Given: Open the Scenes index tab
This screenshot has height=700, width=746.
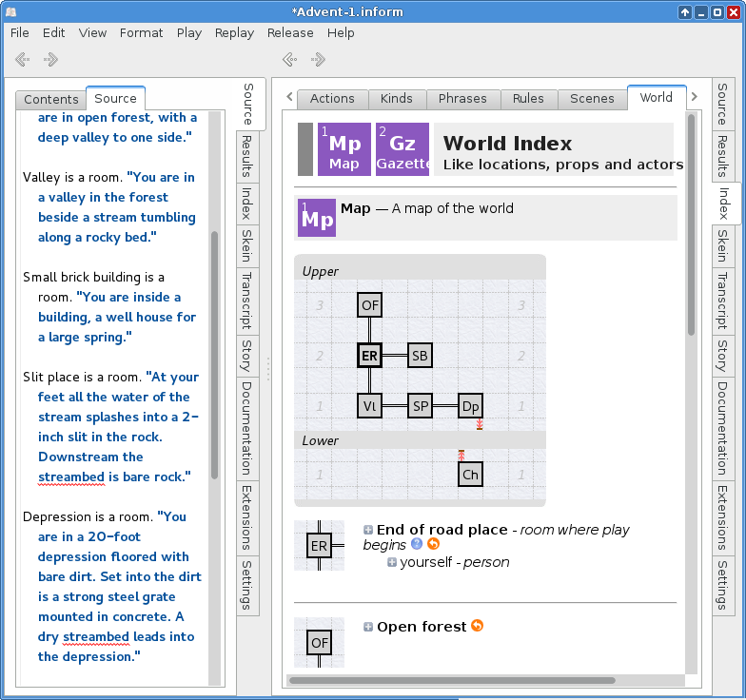Looking at the screenshot, I should tap(592, 99).
